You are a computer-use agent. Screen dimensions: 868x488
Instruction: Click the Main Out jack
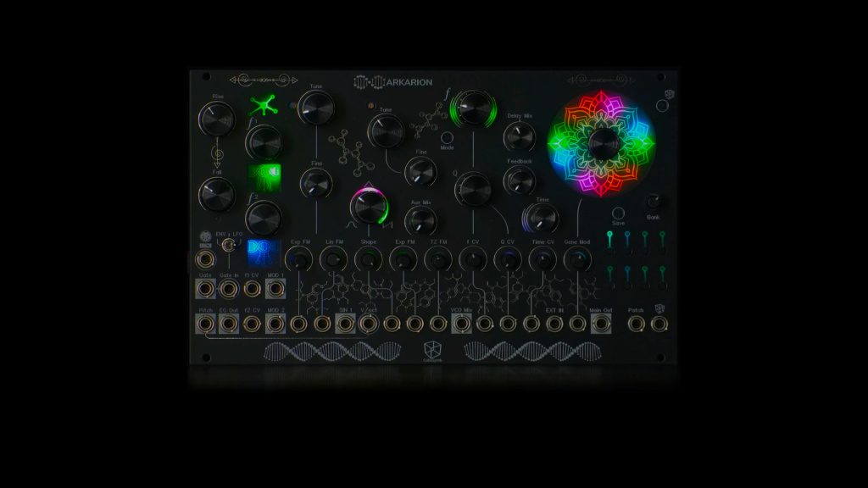601,325
